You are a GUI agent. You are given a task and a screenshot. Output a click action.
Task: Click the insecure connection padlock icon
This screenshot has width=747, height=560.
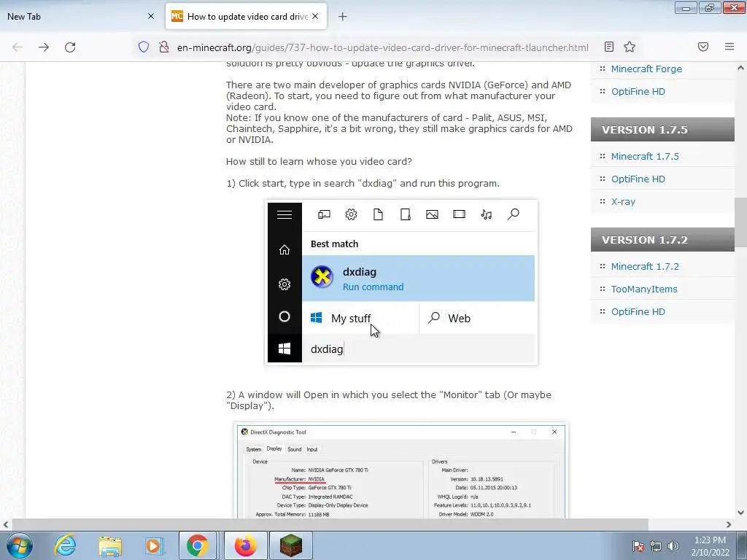(x=164, y=47)
